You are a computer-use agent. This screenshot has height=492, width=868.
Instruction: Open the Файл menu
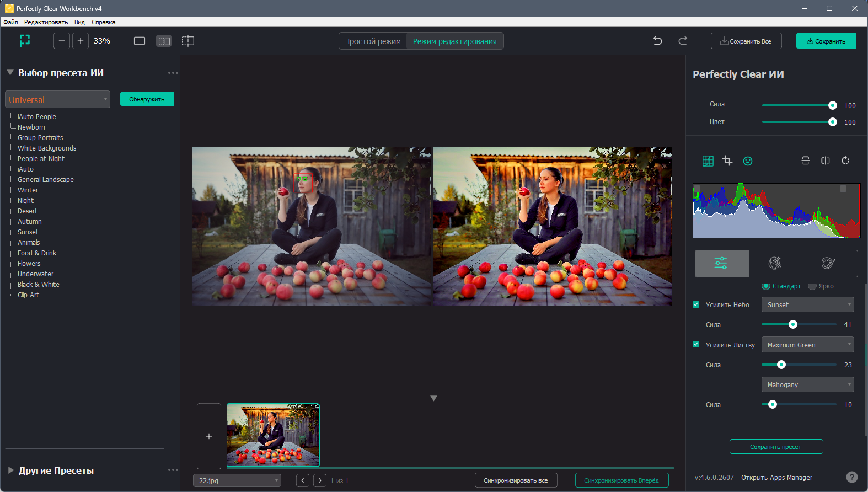pyautogui.click(x=10, y=22)
